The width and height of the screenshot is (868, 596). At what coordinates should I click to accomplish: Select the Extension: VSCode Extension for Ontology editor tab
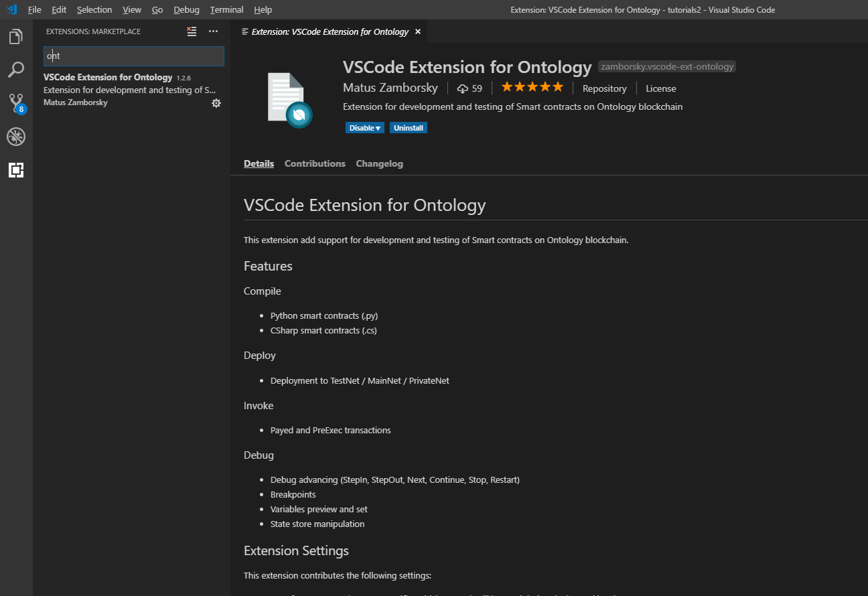(329, 31)
